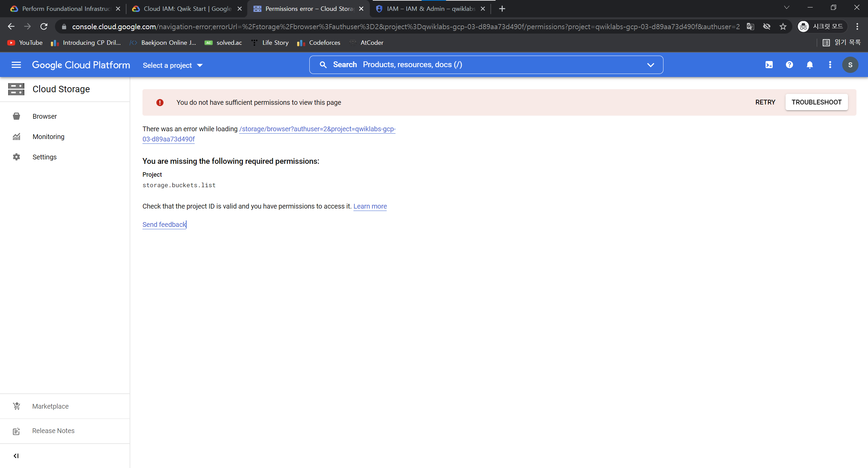Screen dimensions: 868x468
Task: Open Chrome tab search dropdown arrow
Action: pyautogui.click(x=786, y=8)
